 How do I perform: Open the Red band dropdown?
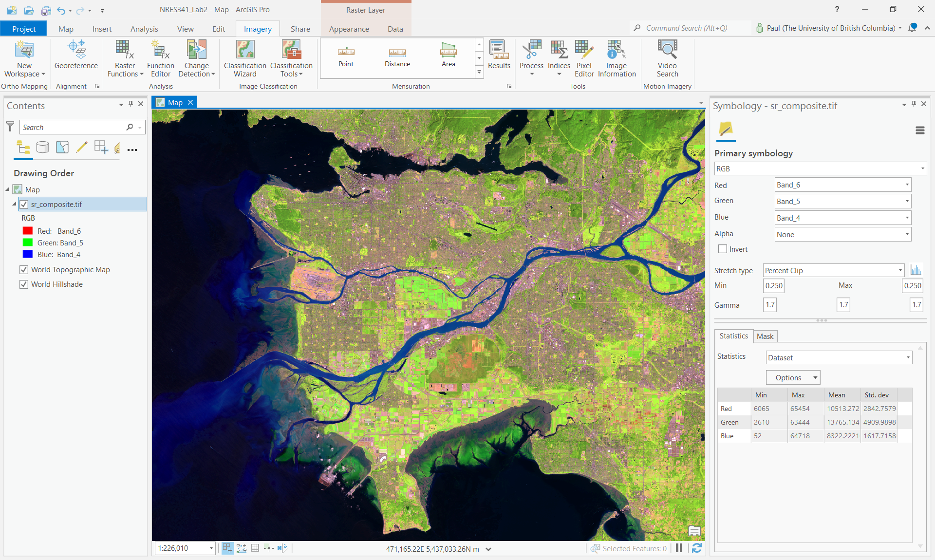[842, 185]
